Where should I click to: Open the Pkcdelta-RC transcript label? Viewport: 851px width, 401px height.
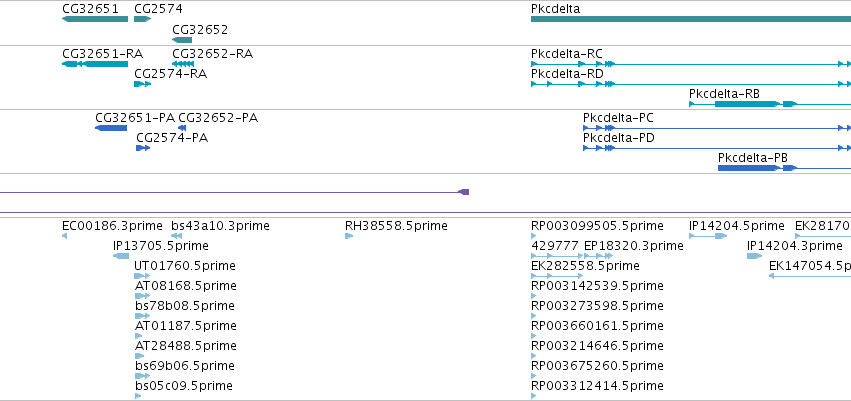[x=567, y=54]
